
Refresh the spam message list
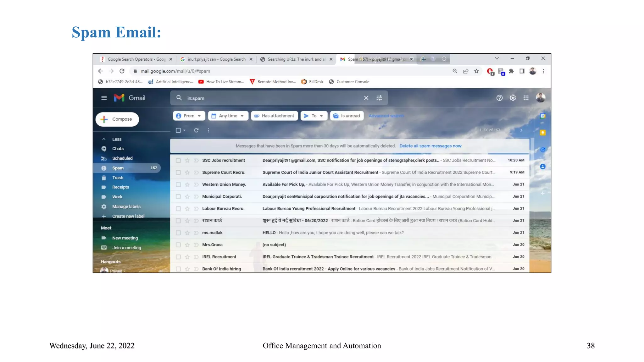[196, 130]
